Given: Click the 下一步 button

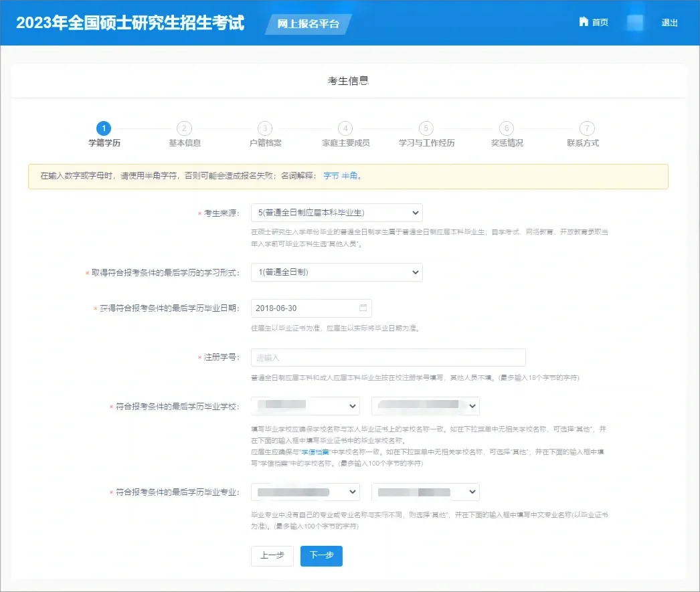Looking at the screenshot, I should 321,556.
